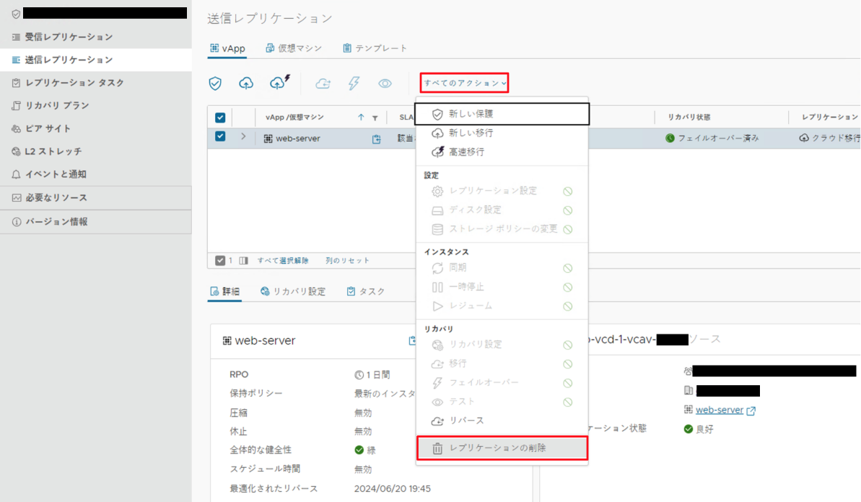
Task: Click the 良好 replication status value
Action: click(698, 429)
